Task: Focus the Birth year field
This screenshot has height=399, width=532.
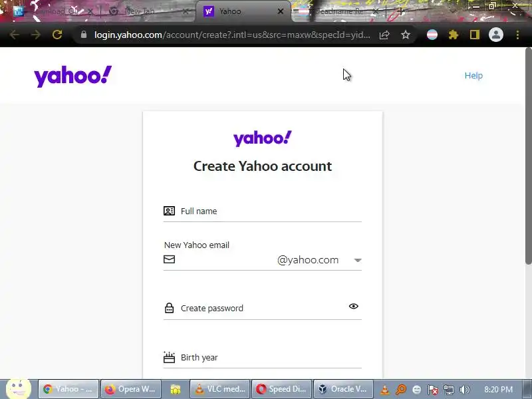Action: click(262, 358)
